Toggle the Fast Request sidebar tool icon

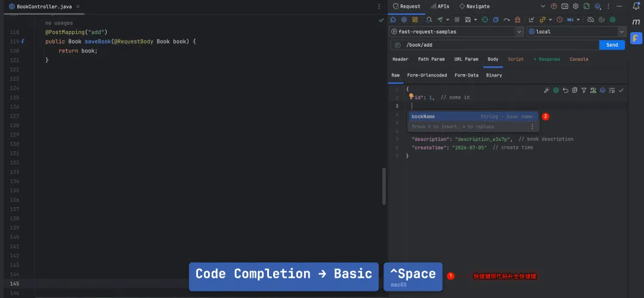(636, 38)
